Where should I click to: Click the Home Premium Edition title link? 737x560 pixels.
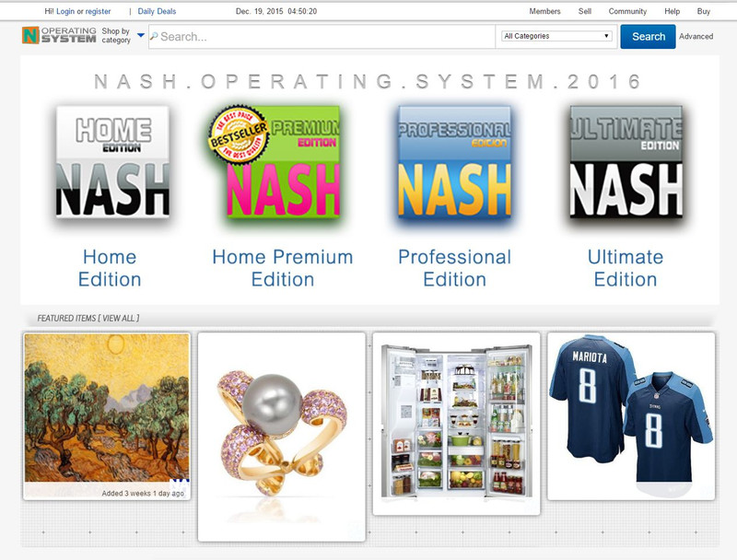point(283,268)
